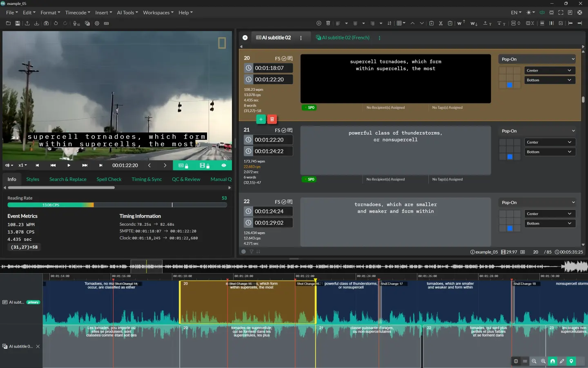Viewport: 588px width, 368px height.
Task: Click No Tag(s) Assigned on event 21
Action: point(447,179)
